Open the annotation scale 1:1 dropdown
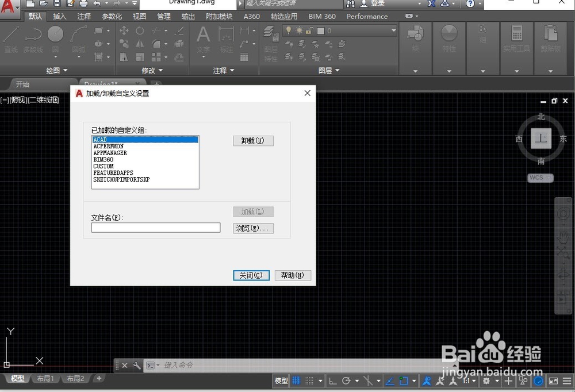Viewport: 575px width, 392px height. 469,381
